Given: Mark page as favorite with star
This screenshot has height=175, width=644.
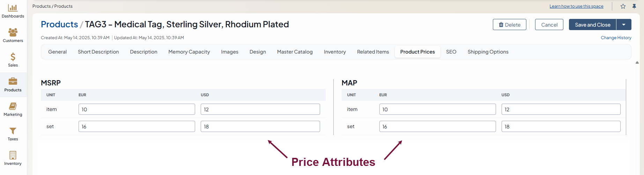Looking at the screenshot, I should [623, 6].
